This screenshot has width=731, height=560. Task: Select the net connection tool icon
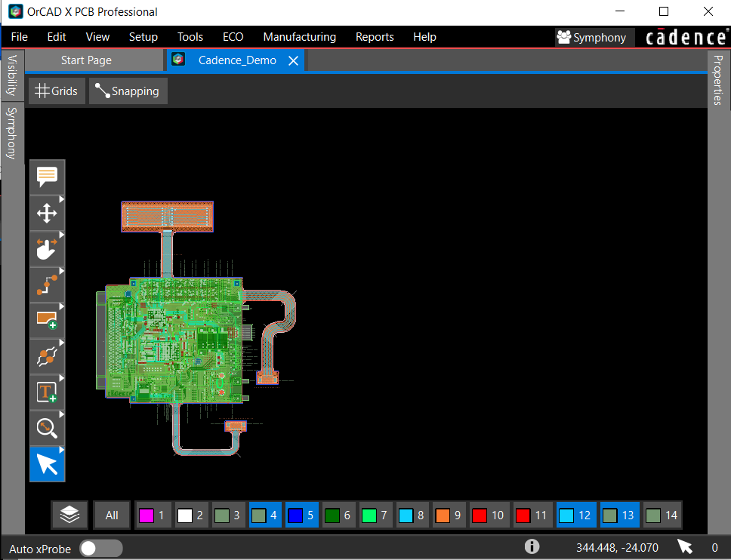coord(47,357)
